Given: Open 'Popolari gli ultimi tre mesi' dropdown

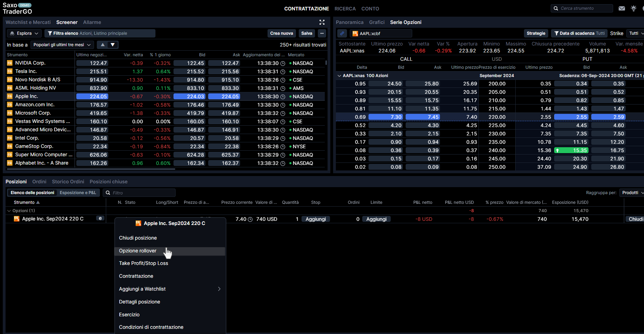Looking at the screenshot, I should tap(62, 45).
